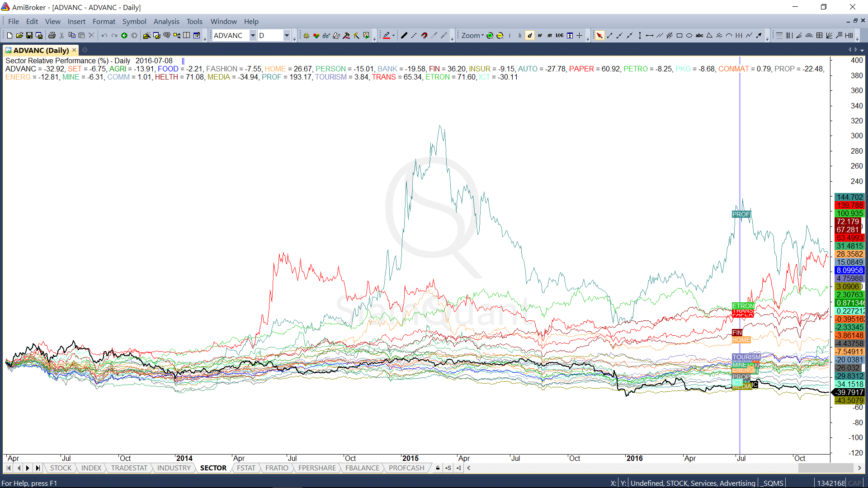This screenshot has height=488, width=868.
Task: Switch to weekly interval with 'w' button
Action: 540,35
